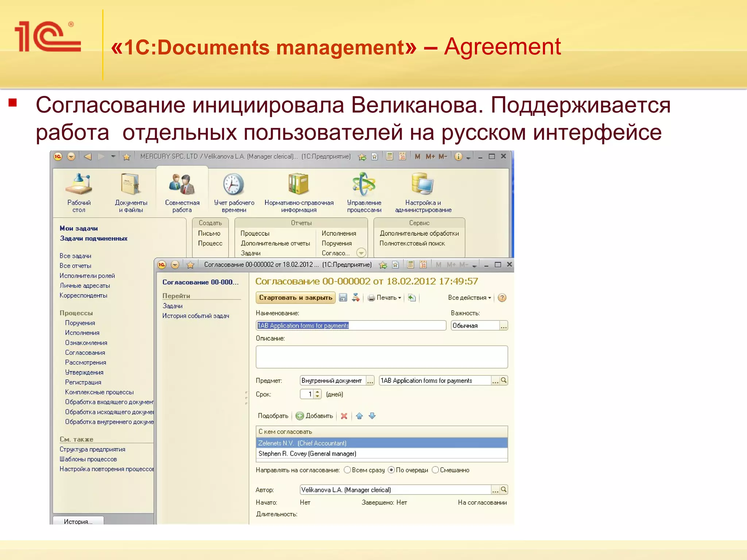This screenshot has width=747, height=560.
Task: Open Исполнители ролей link
Action: (87, 276)
